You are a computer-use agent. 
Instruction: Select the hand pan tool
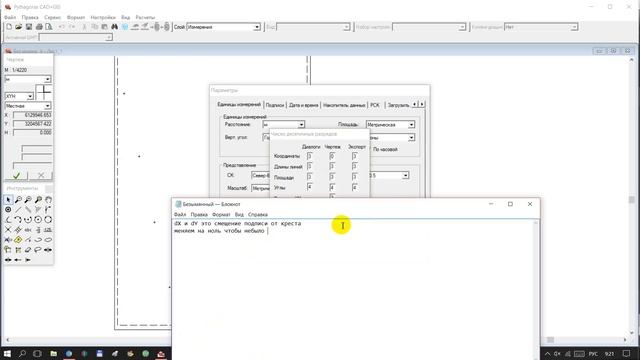point(48,200)
